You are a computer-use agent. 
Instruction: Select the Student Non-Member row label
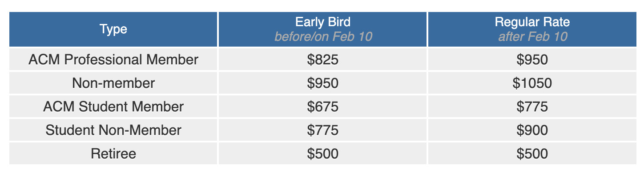[113, 130]
